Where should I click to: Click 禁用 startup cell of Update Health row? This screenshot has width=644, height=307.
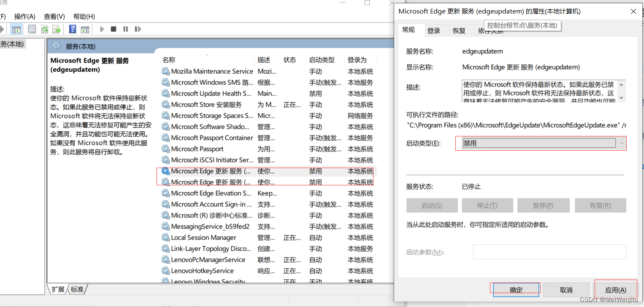tap(315, 93)
